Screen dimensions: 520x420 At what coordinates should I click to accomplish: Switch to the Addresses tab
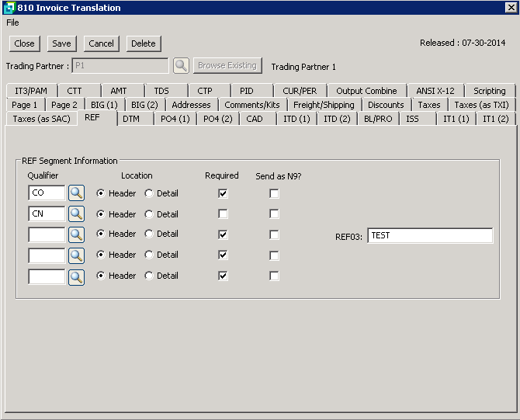pyautogui.click(x=191, y=105)
